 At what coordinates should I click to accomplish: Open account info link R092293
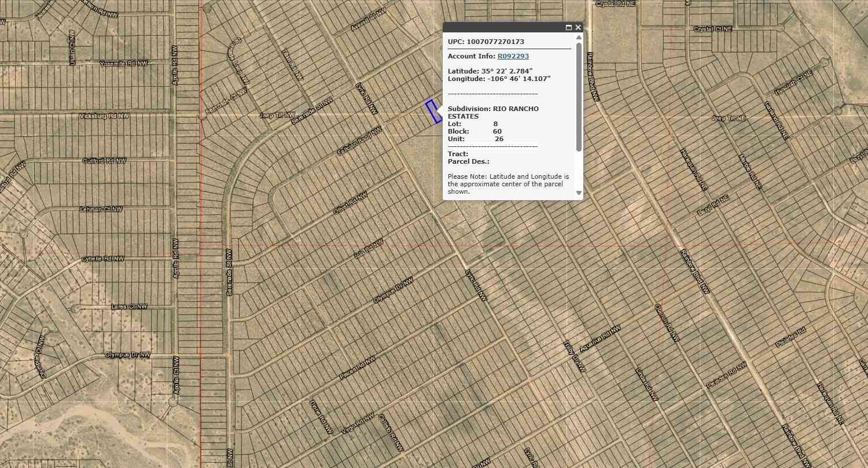click(x=513, y=56)
